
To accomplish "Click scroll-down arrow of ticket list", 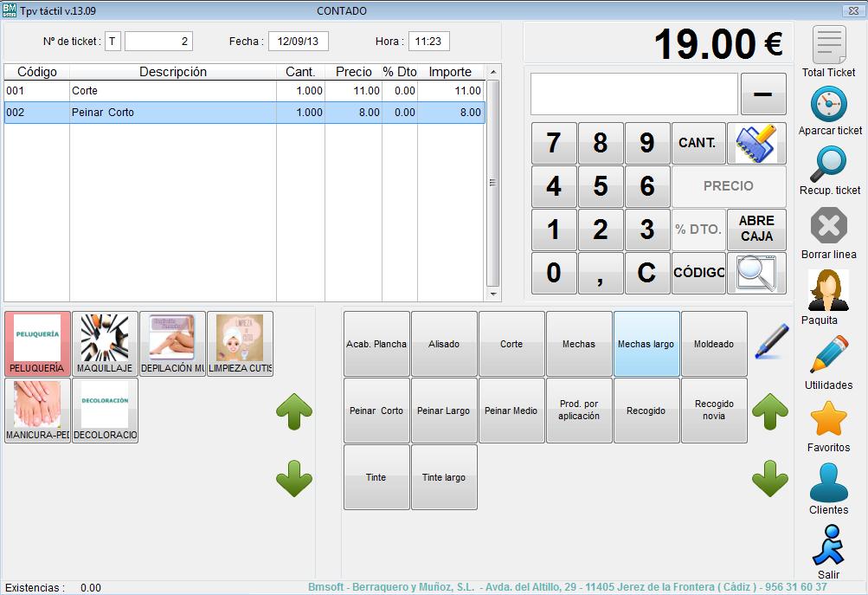I will click(493, 294).
